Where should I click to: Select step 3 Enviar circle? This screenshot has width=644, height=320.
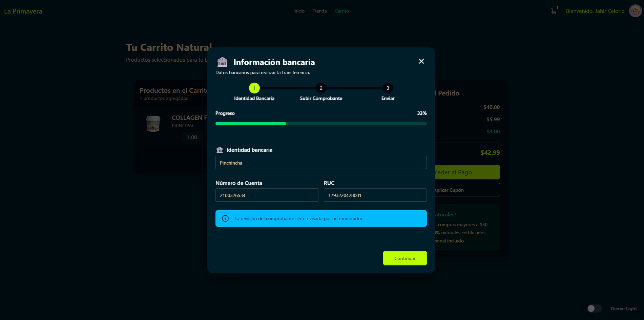tap(388, 88)
